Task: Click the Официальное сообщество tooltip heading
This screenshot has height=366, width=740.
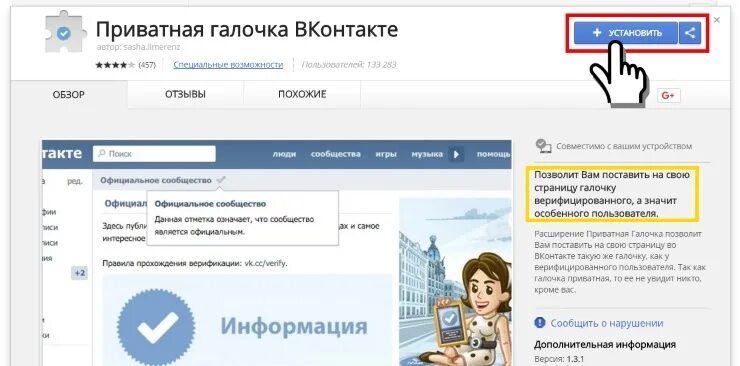Action: pyautogui.click(x=210, y=204)
